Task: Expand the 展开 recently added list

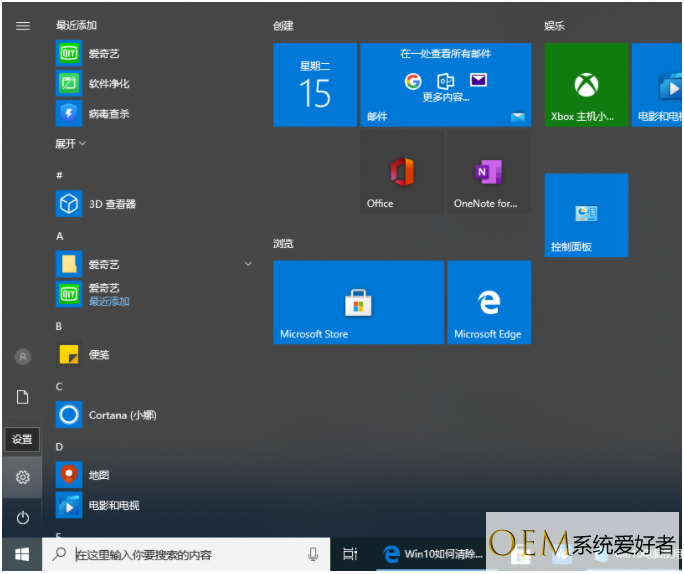Action: 70,144
